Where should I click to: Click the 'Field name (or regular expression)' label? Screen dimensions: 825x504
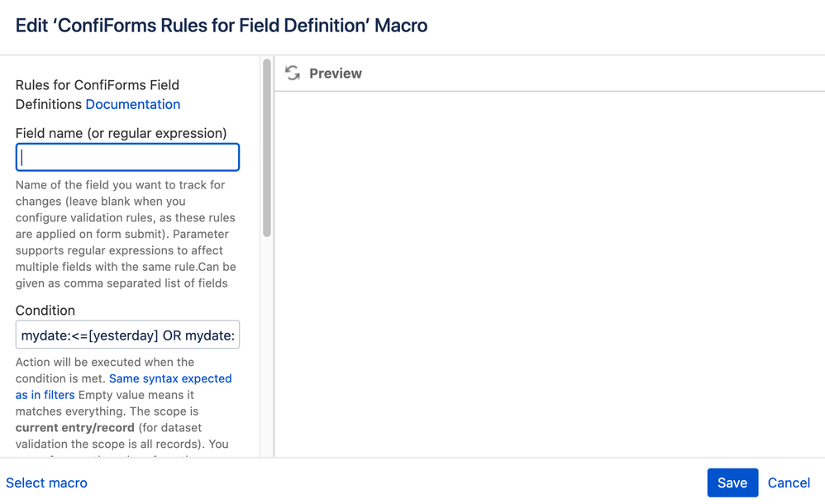pos(121,133)
